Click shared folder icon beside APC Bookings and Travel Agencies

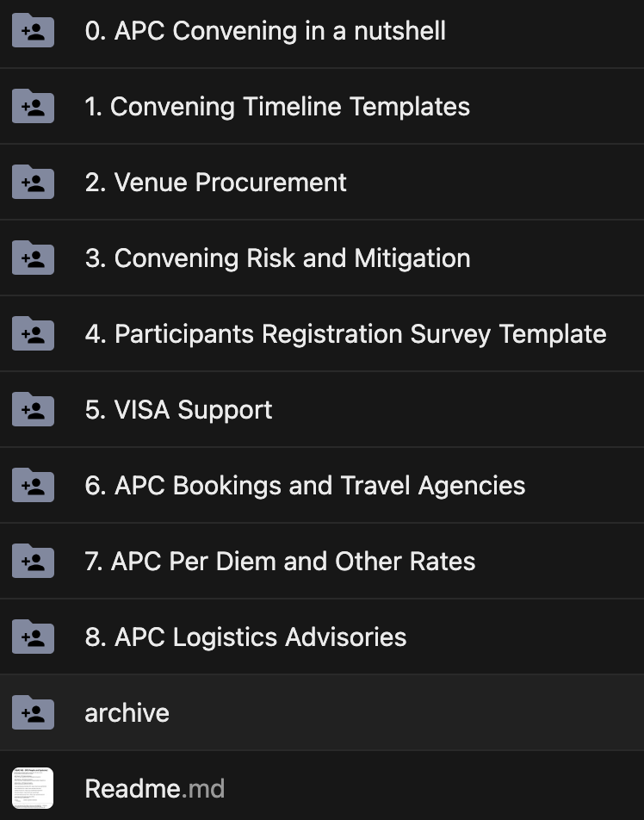tap(33, 486)
